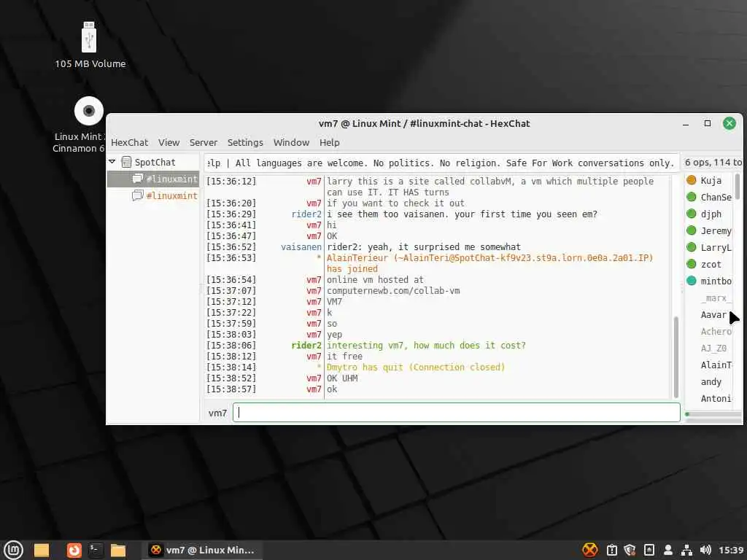
Task: Open the Settings menu
Action: point(245,142)
